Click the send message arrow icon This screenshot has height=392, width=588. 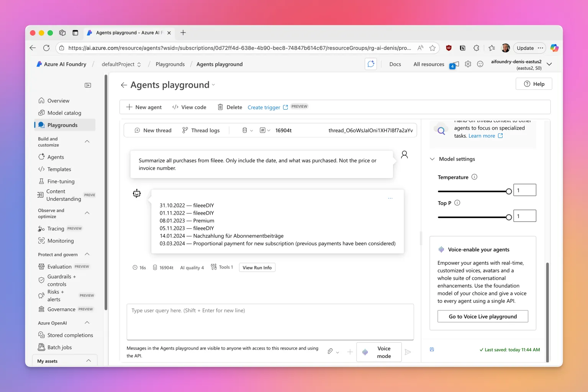coord(408,352)
